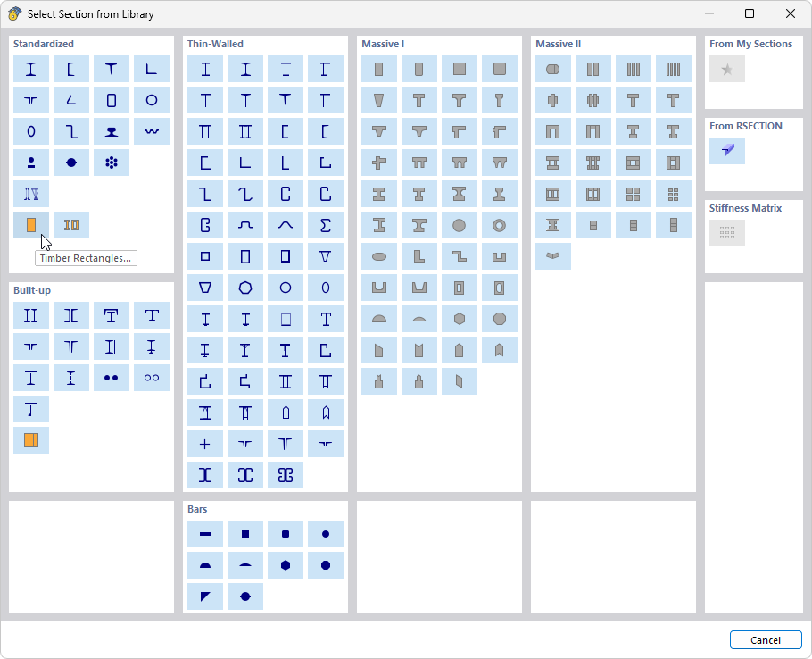Click the 'Massive II' group heading
The width and height of the screenshot is (812, 659).
tap(559, 44)
